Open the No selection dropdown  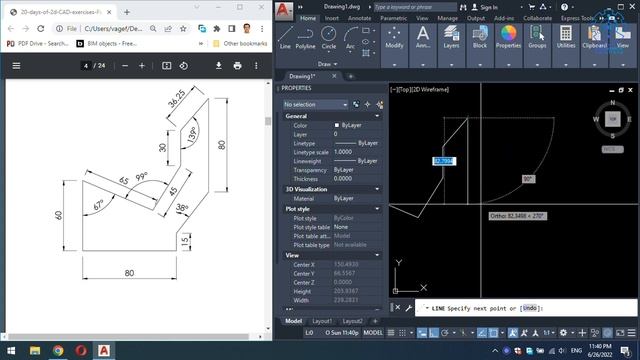point(316,104)
